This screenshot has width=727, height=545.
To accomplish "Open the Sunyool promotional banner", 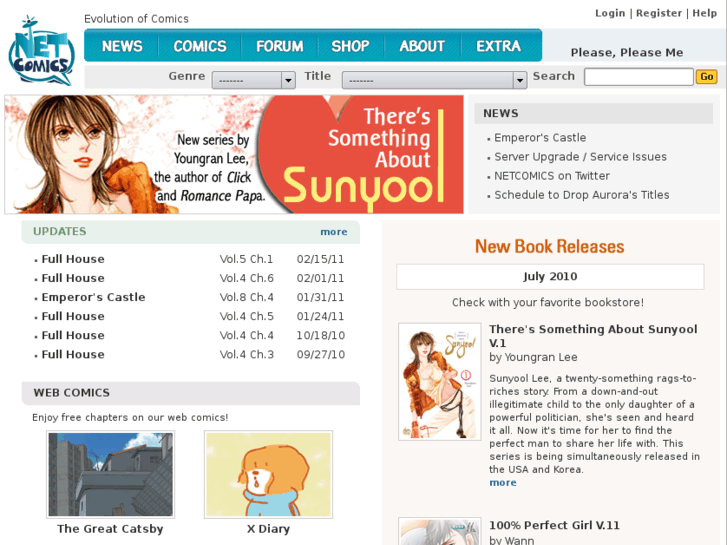I will pyautogui.click(x=234, y=154).
